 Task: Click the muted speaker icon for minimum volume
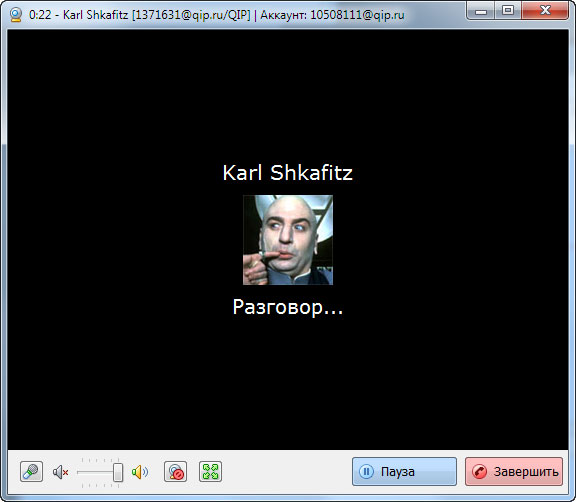click(x=61, y=472)
